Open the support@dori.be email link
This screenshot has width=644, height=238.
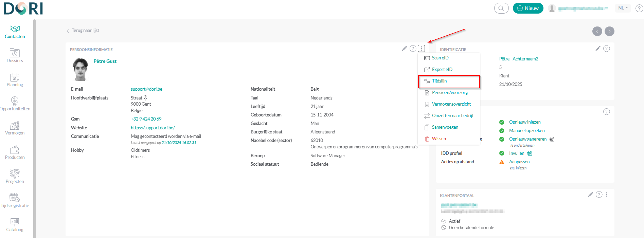(146, 89)
